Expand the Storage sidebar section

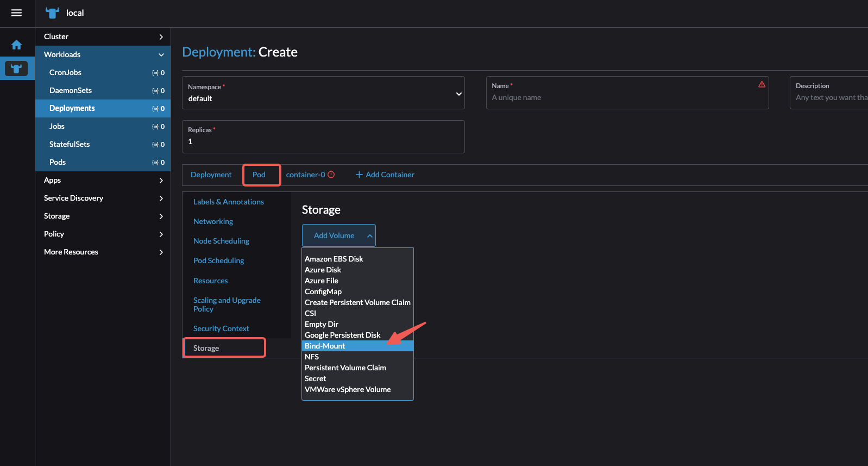103,216
